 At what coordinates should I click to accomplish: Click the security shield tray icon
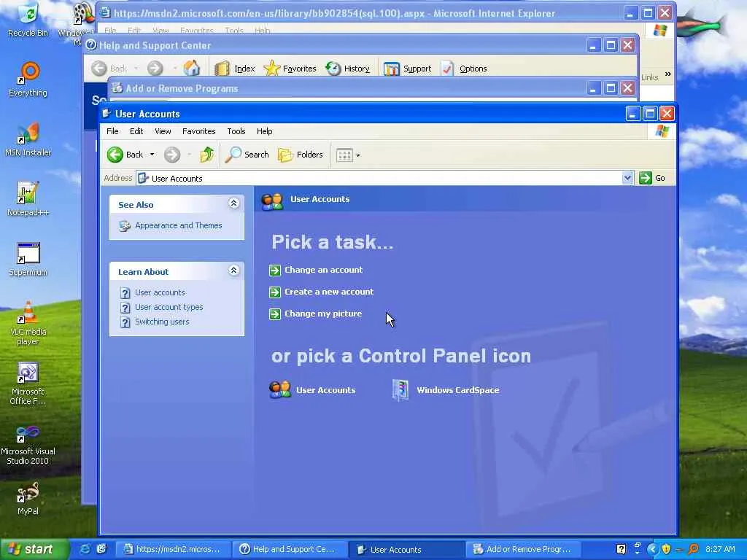tap(666, 549)
